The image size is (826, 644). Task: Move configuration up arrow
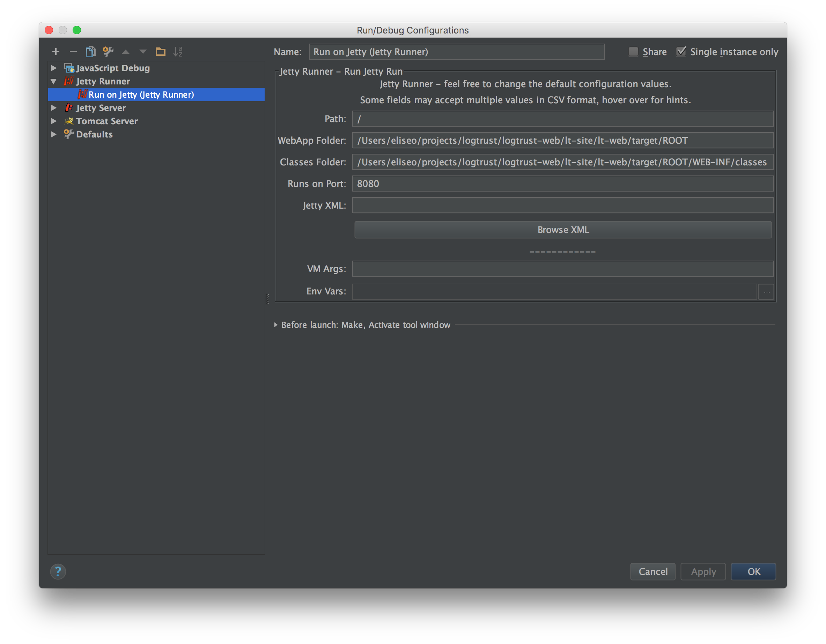coord(126,51)
